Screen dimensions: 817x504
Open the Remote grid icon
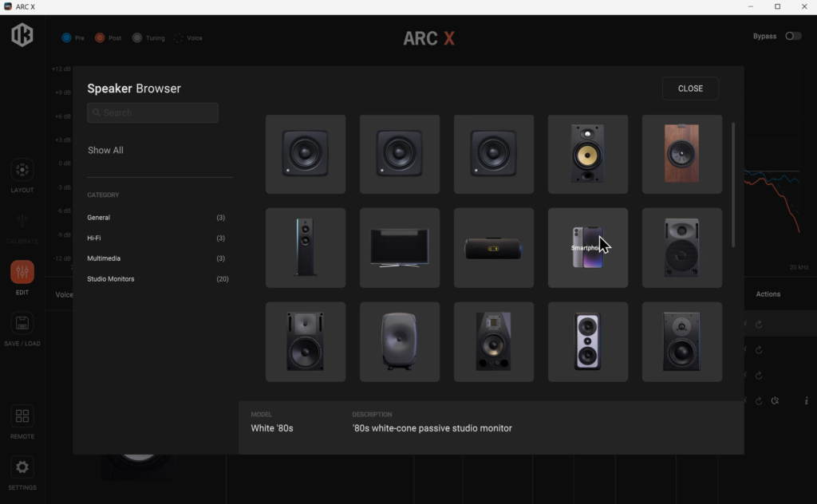coord(22,417)
